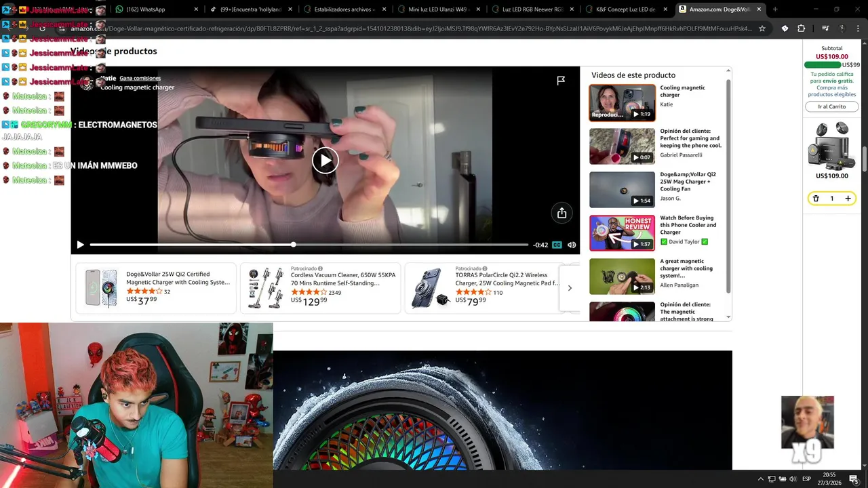Show hidden system tray icons
The image size is (868, 488).
pos(760,479)
